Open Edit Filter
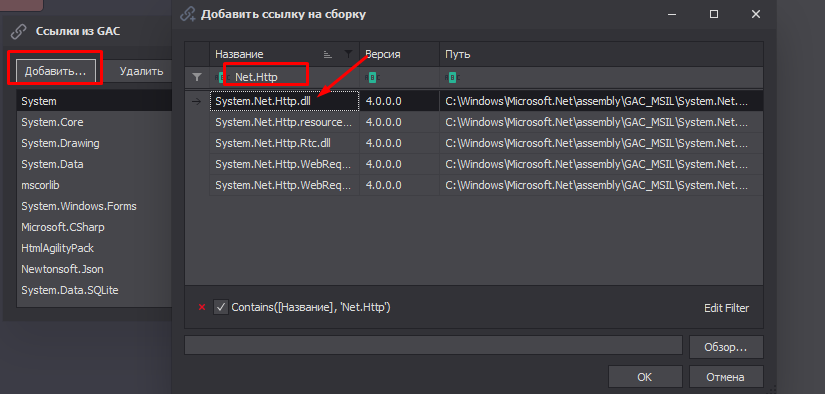 pos(726,308)
